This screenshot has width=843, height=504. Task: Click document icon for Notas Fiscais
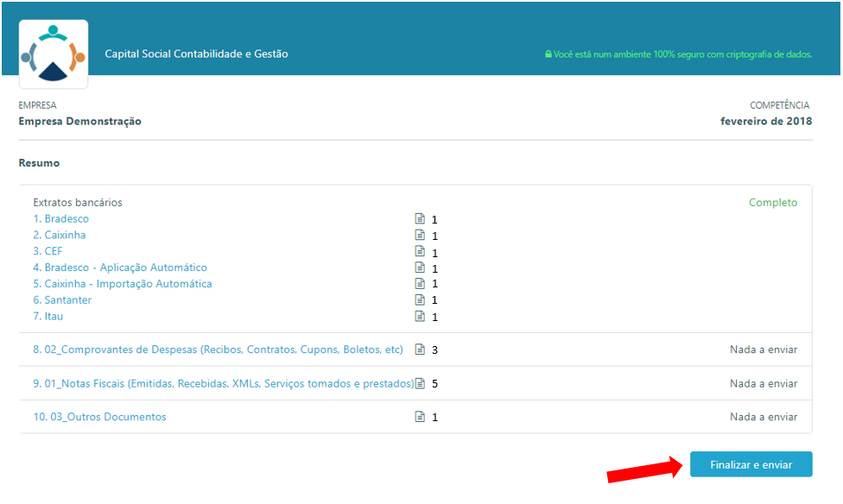420,383
